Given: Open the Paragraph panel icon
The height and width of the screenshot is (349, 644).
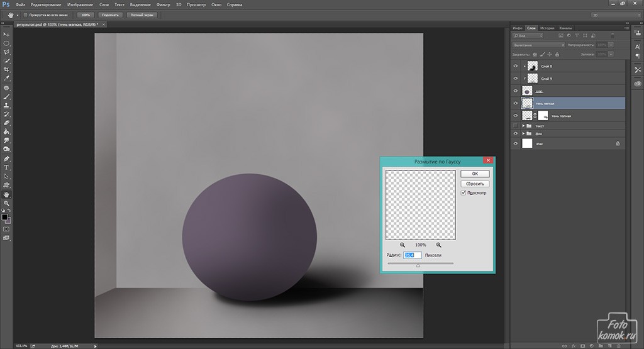Looking at the screenshot, I should tap(638, 56).
